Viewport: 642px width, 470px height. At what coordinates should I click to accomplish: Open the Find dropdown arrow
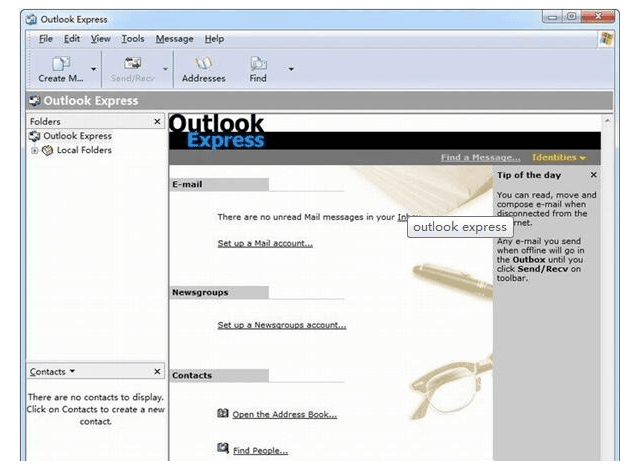291,69
